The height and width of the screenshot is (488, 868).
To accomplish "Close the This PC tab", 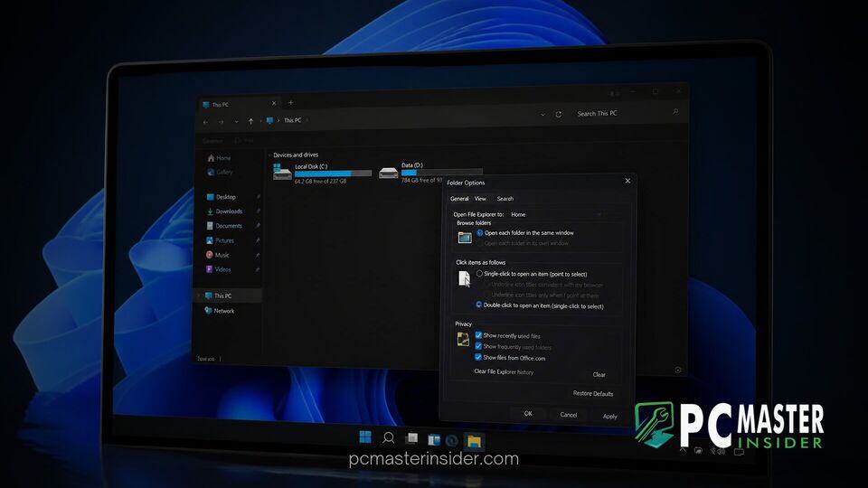I will (x=274, y=103).
